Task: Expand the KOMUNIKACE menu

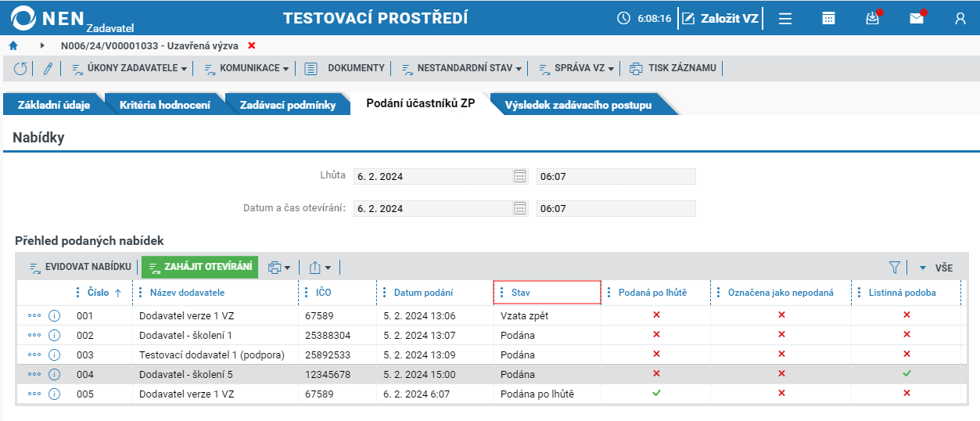Action: (246, 68)
